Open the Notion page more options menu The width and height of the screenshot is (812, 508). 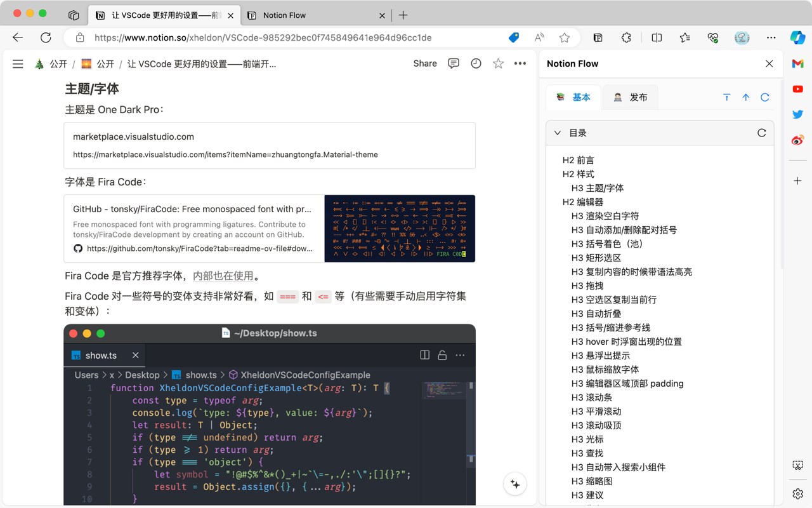tap(520, 63)
